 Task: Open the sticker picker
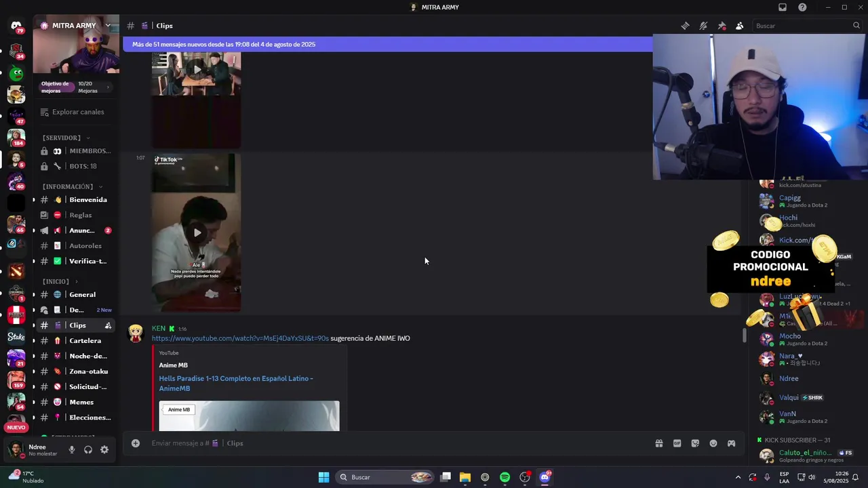(x=695, y=443)
